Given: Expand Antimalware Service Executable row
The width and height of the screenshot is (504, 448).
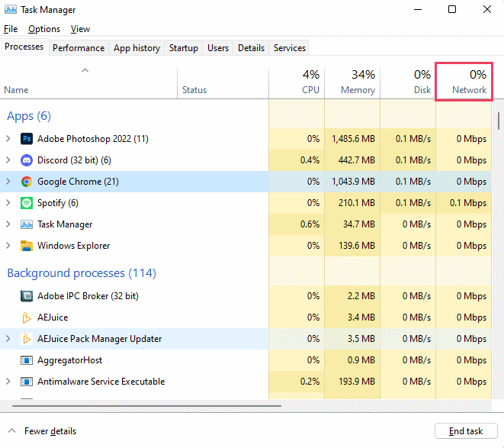Looking at the screenshot, I should tap(8, 382).
